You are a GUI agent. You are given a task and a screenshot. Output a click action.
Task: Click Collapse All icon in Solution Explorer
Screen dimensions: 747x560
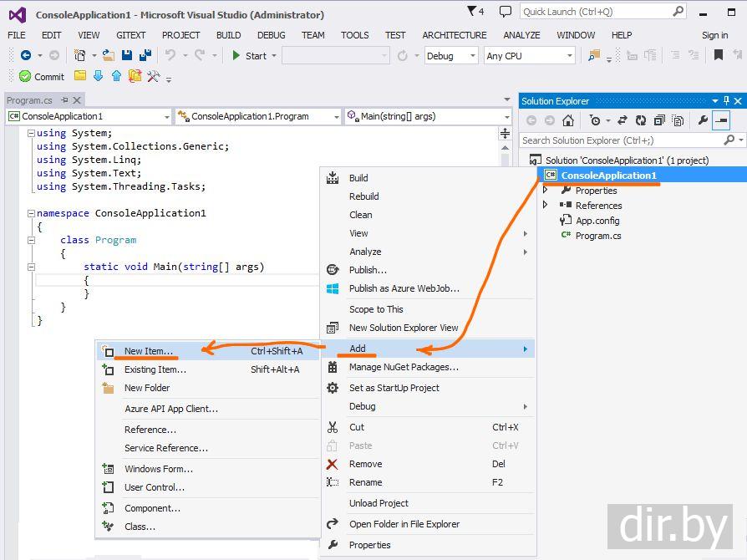(659, 120)
